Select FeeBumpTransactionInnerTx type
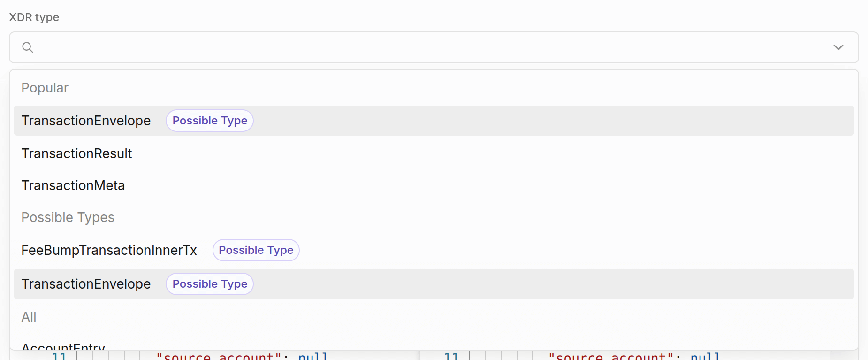The image size is (868, 360). [109, 250]
